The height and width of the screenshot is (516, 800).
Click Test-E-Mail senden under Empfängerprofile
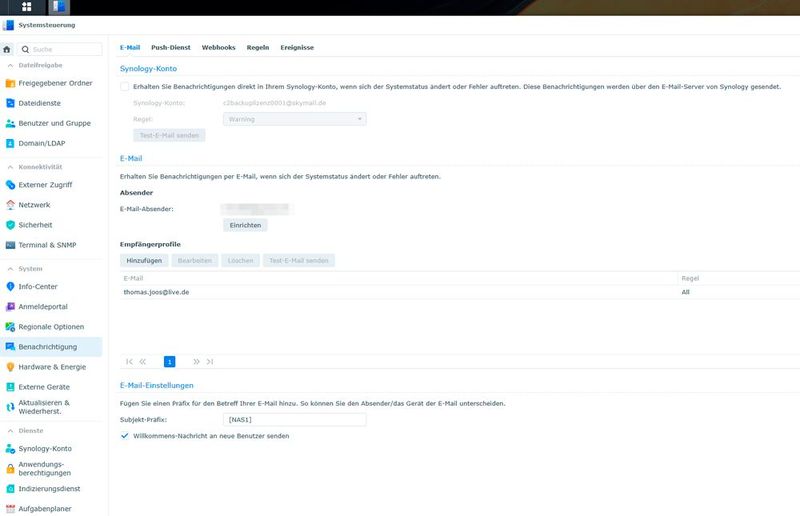(298, 260)
